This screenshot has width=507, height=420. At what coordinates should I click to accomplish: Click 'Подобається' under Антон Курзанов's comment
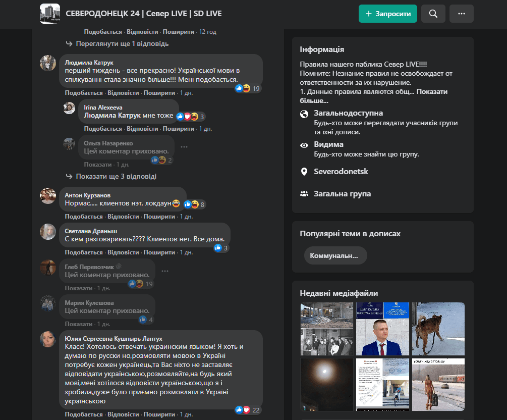coord(84,217)
